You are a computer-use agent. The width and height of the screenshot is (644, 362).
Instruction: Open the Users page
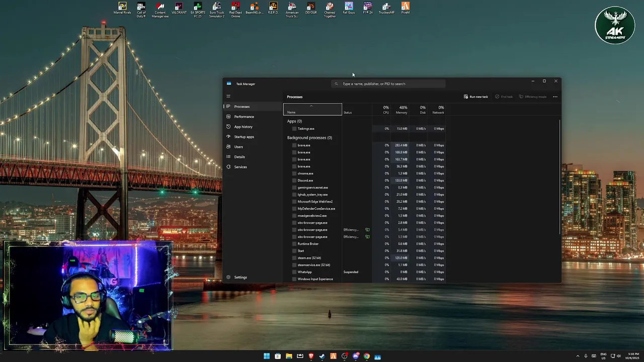pos(253,147)
